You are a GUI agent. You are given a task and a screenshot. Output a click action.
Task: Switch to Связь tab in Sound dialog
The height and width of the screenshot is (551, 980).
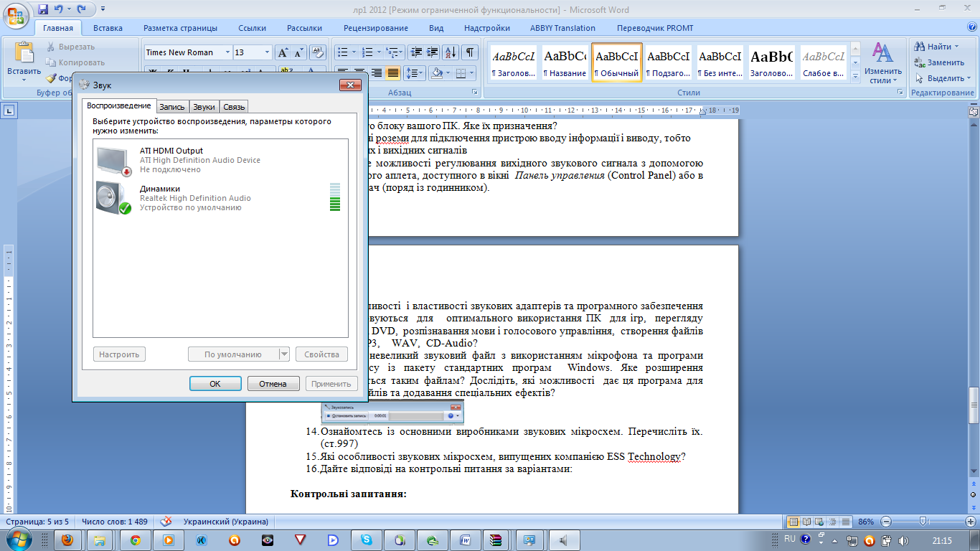(234, 107)
